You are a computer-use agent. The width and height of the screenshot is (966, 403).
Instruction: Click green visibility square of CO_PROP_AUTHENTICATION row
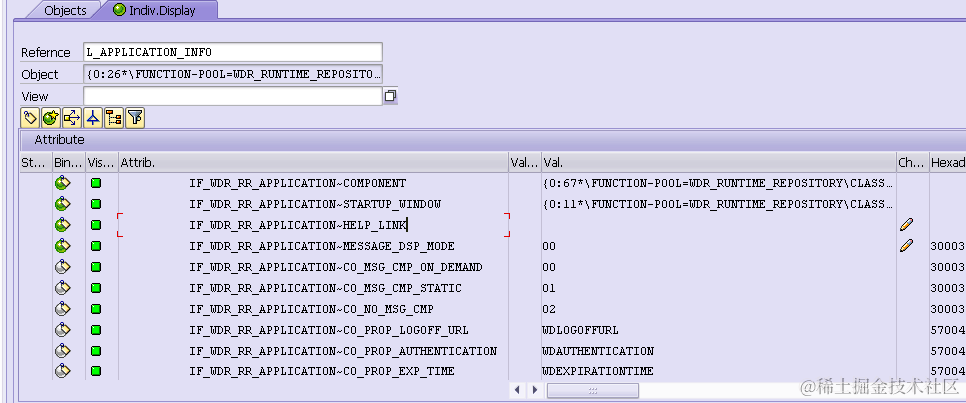tap(95, 351)
